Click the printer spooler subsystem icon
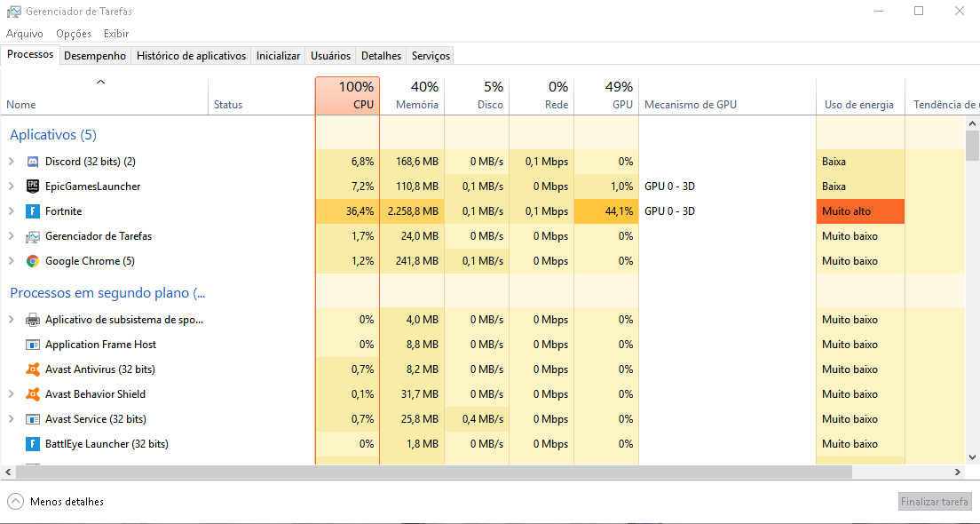980x524 pixels. pyautogui.click(x=33, y=320)
